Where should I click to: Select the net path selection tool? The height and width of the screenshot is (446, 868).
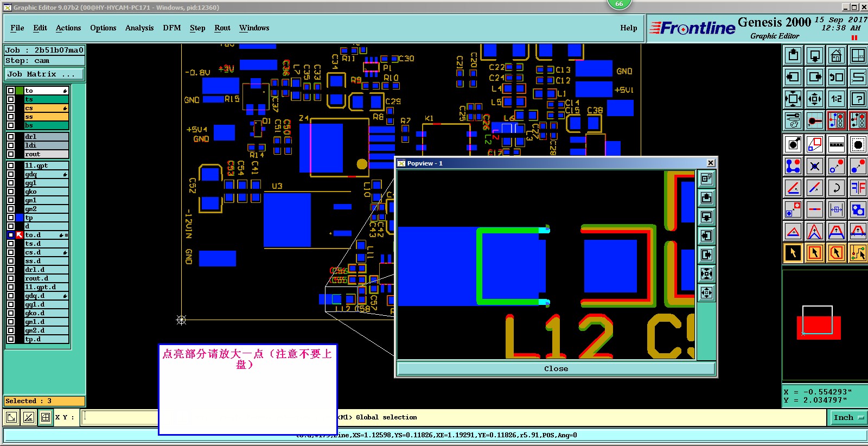click(858, 253)
